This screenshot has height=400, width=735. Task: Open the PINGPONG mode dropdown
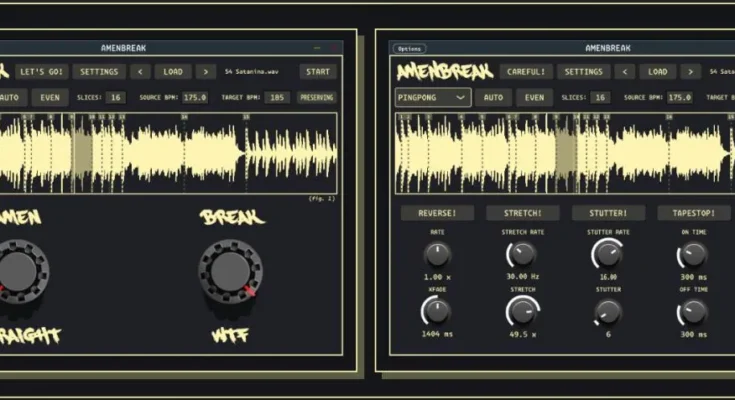point(432,97)
